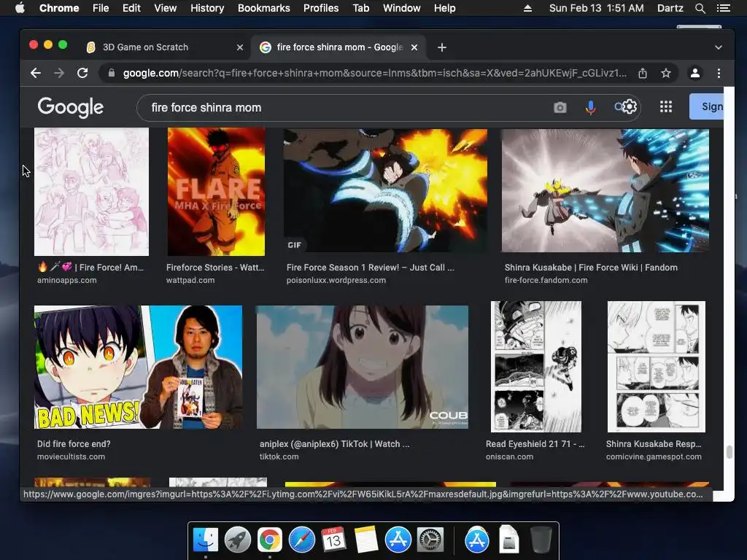Click the Dartz user name in menu bar

[x=670, y=8]
